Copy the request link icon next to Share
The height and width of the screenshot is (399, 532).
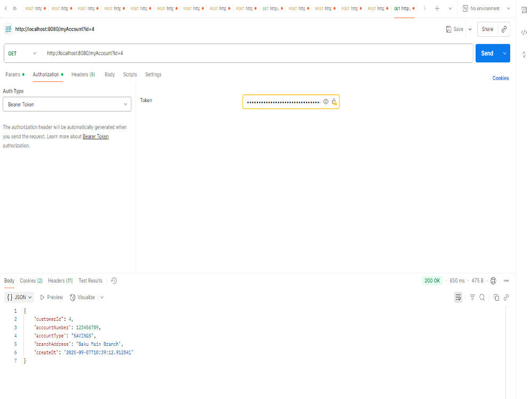504,29
